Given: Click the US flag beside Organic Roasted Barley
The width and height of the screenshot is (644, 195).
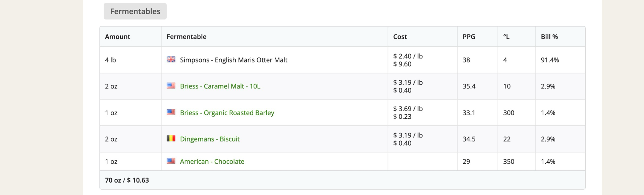Looking at the screenshot, I should point(171,112).
